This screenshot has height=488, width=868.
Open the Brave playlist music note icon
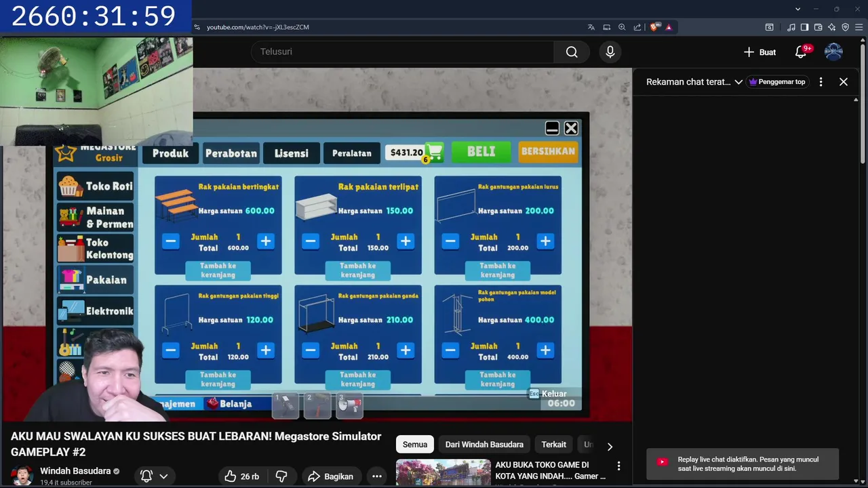[791, 27]
